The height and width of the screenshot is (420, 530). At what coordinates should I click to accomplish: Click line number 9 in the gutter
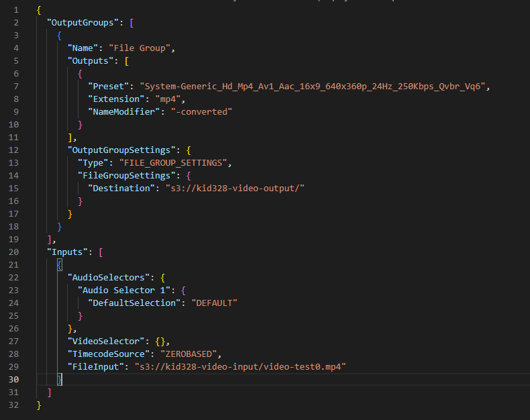(16, 111)
